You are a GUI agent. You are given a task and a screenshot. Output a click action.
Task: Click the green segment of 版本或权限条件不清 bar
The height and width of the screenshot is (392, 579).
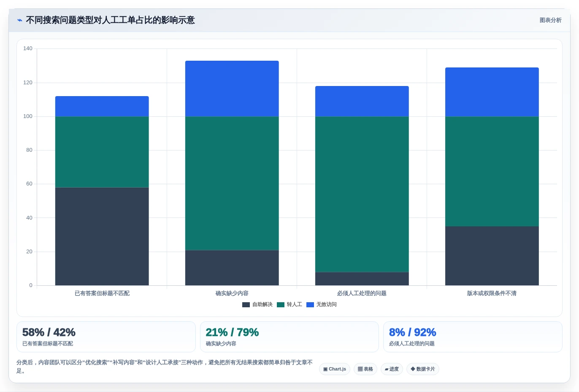[x=492, y=172]
